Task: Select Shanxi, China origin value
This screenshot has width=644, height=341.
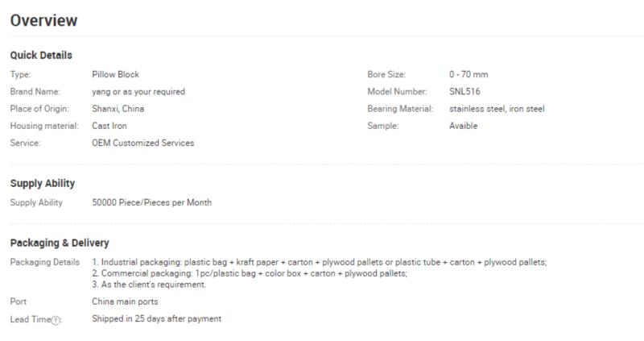Action: [118, 109]
